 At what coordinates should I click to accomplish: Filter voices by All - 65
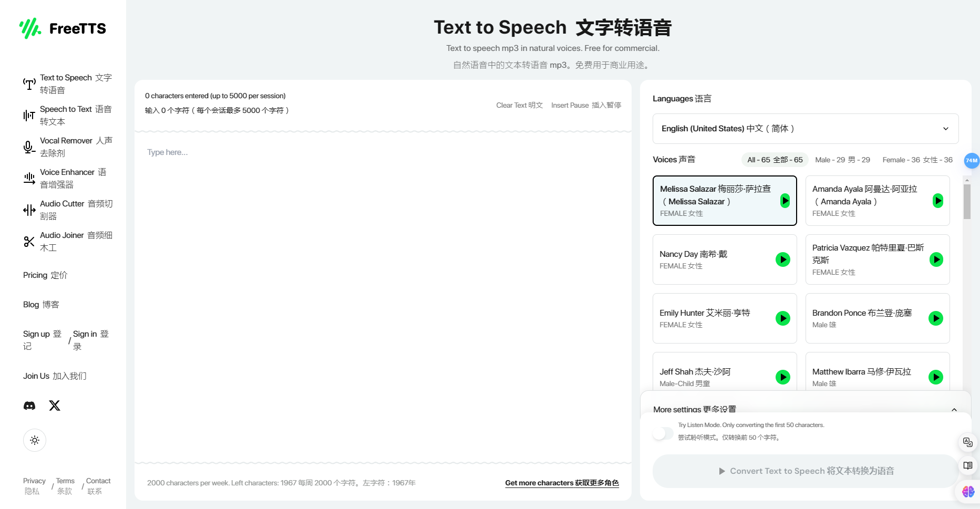tap(775, 160)
